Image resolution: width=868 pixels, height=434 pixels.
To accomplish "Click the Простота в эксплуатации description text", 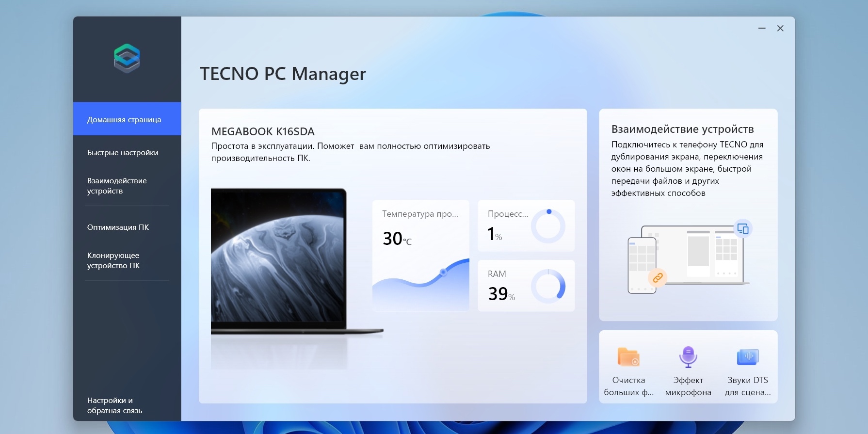I will pyautogui.click(x=351, y=152).
